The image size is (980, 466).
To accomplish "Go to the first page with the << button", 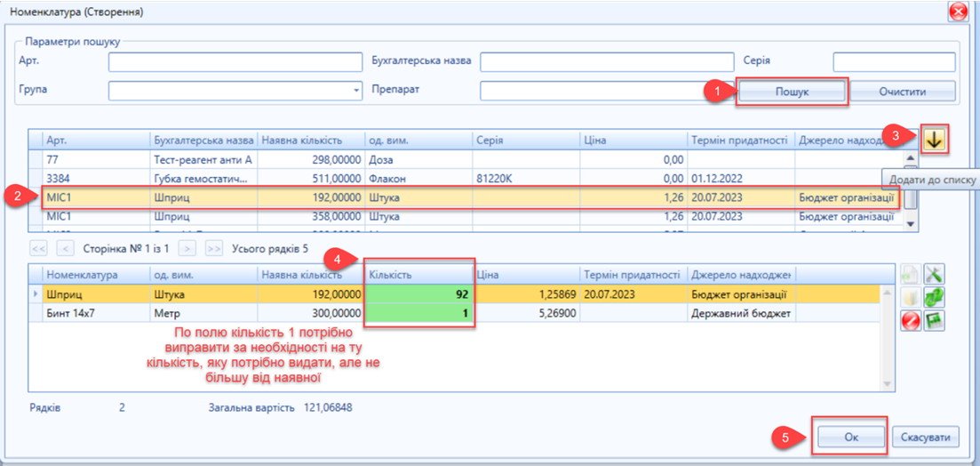I will pyautogui.click(x=39, y=248).
